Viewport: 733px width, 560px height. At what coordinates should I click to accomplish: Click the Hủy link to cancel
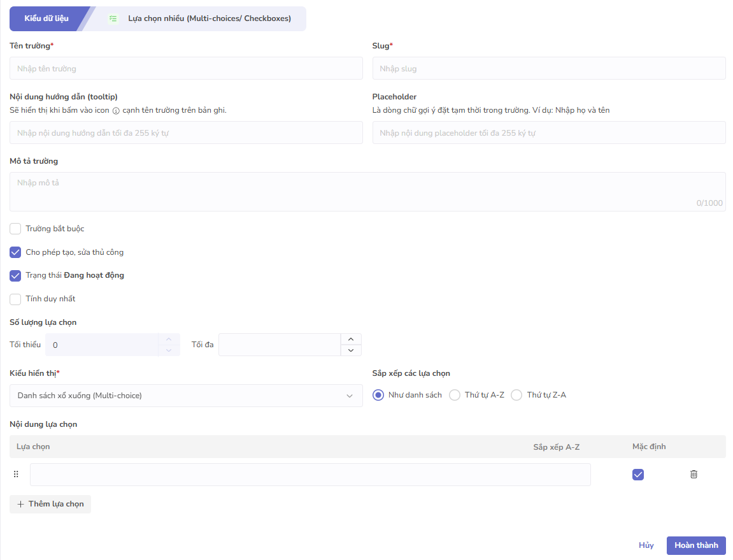coord(646,545)
